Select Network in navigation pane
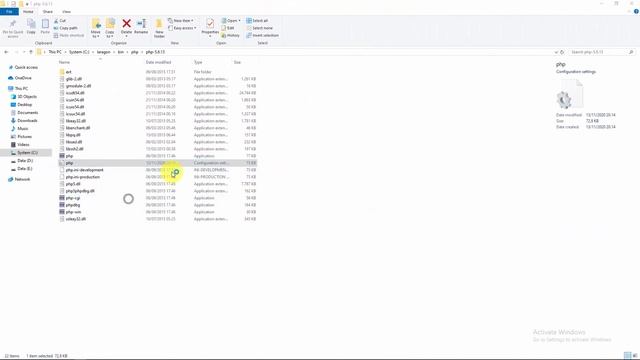640x360 pixels. (x=22, y=179)
